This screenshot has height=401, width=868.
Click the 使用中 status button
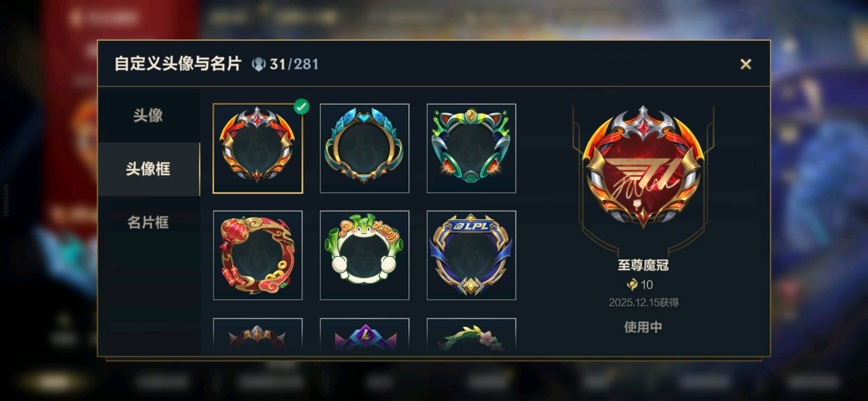(x=643, y=327)
